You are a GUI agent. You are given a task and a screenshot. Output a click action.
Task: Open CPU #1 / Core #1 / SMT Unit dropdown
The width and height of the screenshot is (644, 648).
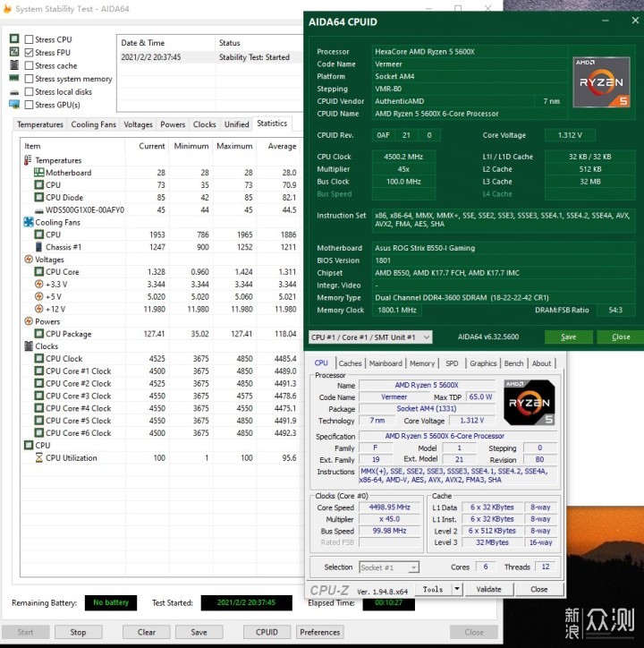pos(370,337)
